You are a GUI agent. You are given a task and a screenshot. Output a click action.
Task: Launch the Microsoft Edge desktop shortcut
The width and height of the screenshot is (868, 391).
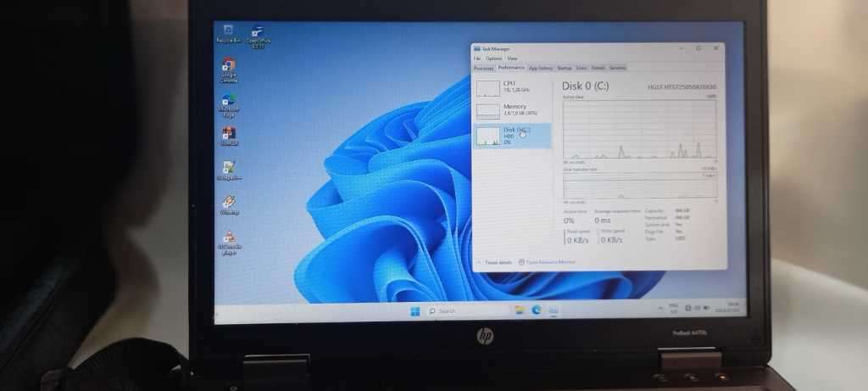[x=229, y=105]
